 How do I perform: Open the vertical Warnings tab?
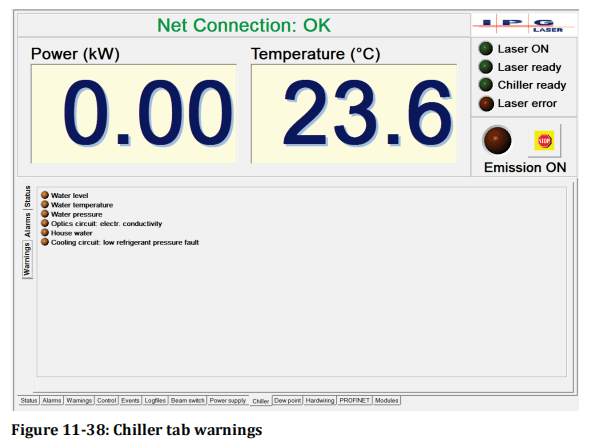pos(27,259)
